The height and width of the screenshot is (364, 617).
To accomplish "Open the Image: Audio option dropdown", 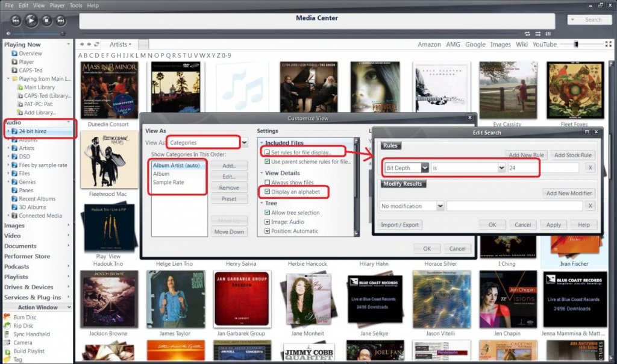I will pos(267,222).
